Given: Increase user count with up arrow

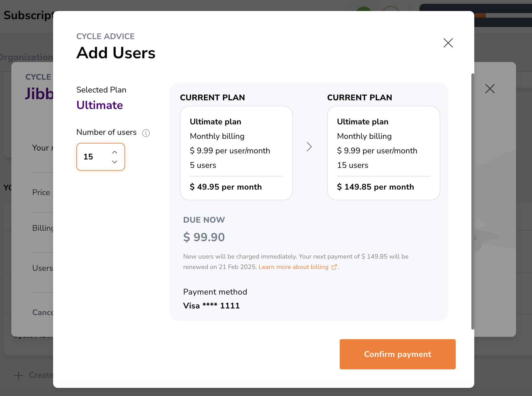Looking at the screenshot, I should pyautogui.click(x=115, y=152).
